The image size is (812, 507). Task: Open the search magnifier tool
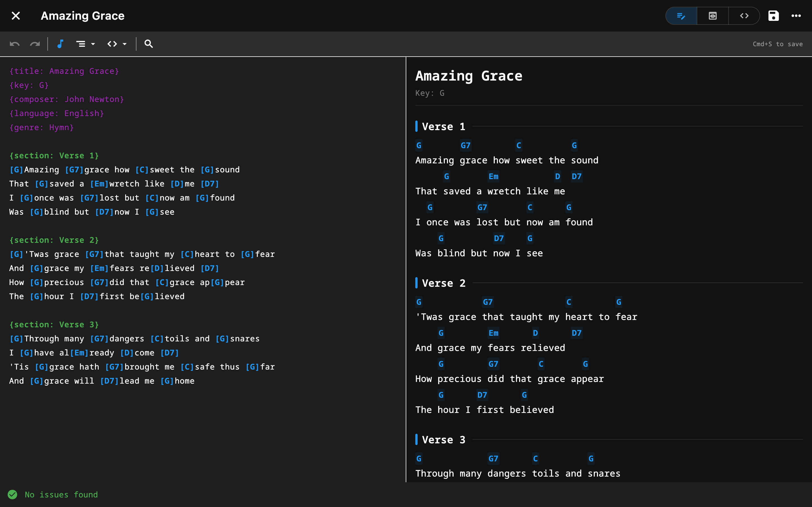click(x=149, y=44)
